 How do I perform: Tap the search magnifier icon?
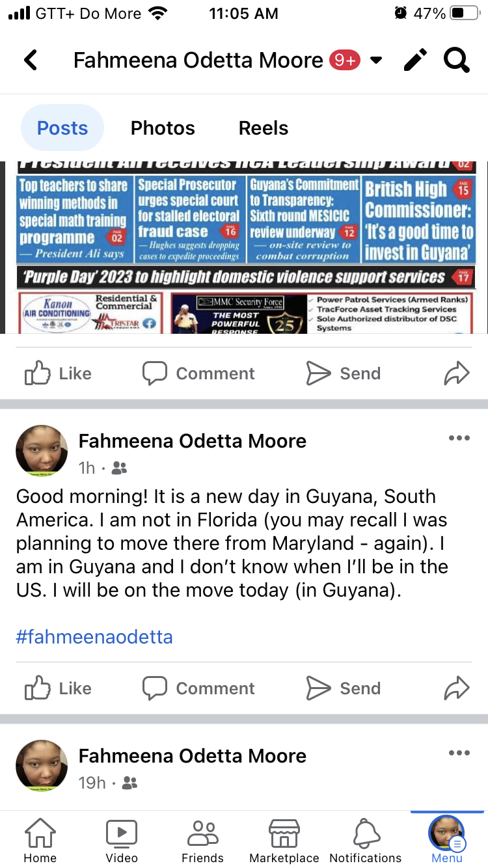tap(456, 61)
